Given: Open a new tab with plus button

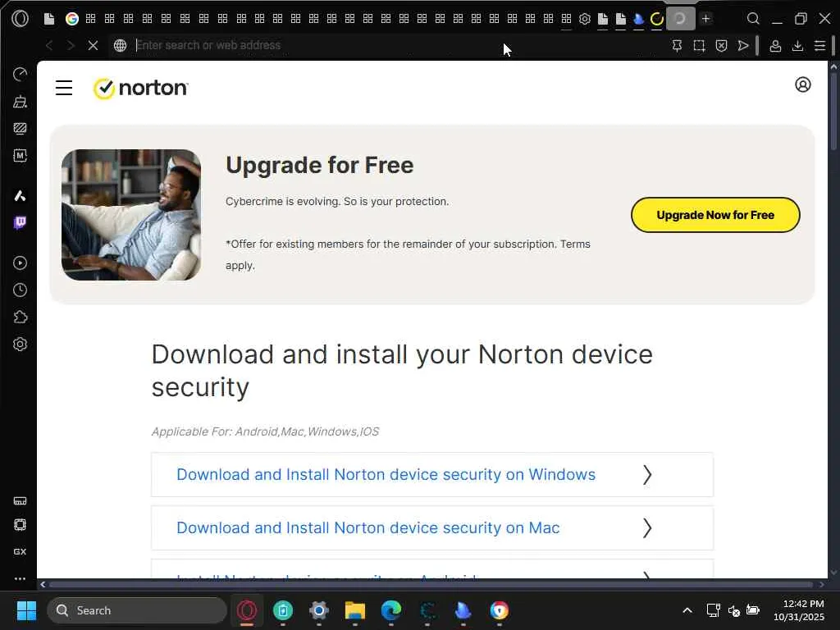Looking at the screenshot, I should pyautogui.click(x=706, y=19).
